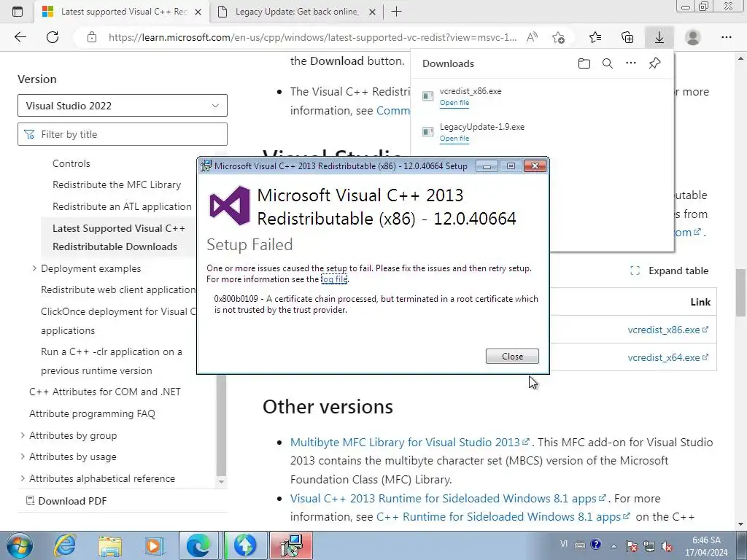Open the tab actions menu icon
Image resolution: width=747 pixels, height=560 pixels.
pyautogui.click(x=18, y=12)
